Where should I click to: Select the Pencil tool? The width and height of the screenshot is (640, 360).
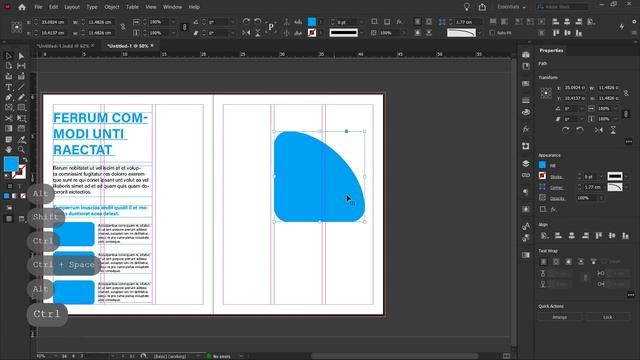pos(21,98)
